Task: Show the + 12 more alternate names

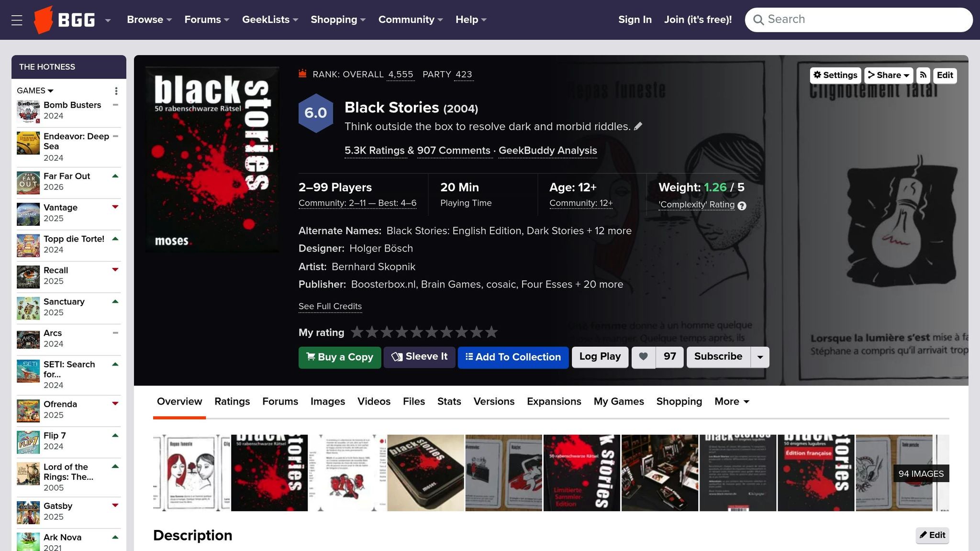Action: coord(609,231)
